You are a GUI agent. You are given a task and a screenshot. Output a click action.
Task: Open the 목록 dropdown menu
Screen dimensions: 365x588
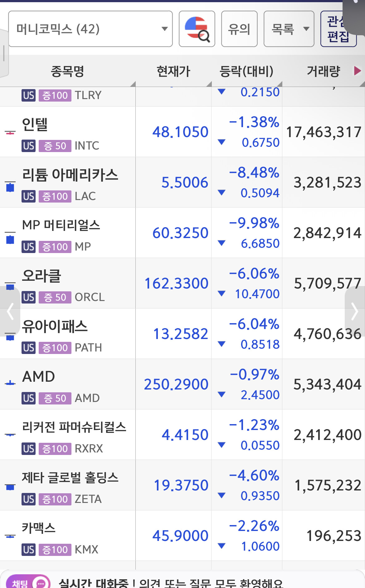[289, 29]
